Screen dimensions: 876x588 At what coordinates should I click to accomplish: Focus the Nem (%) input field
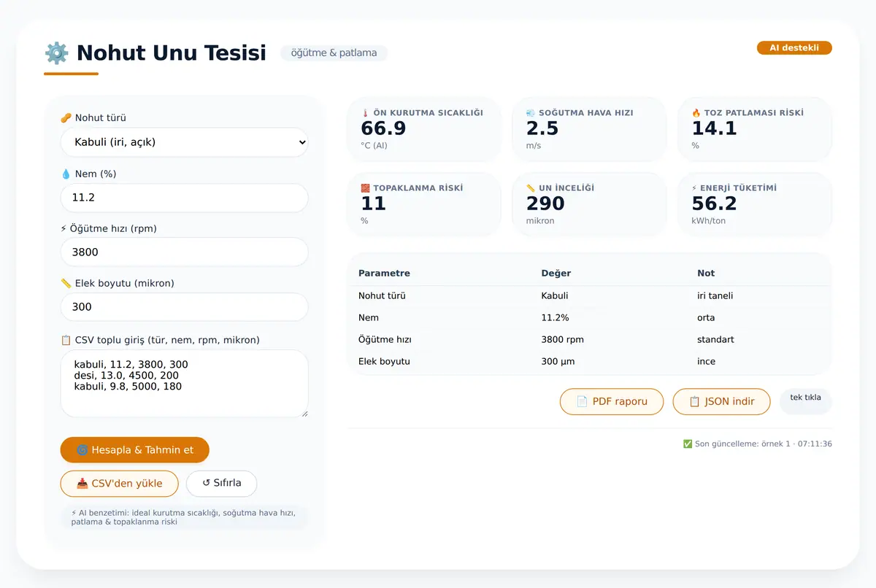click(x=185, y=198)
